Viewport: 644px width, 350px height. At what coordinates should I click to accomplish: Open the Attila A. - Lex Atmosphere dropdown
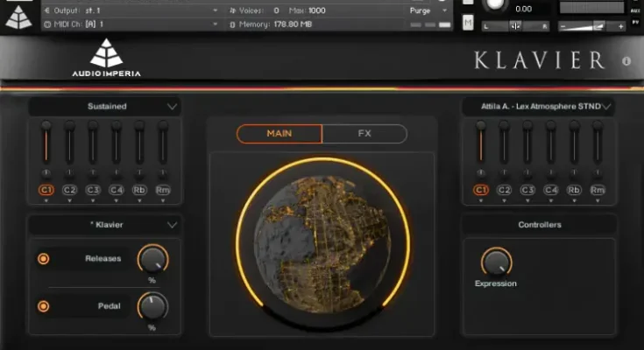605,107
